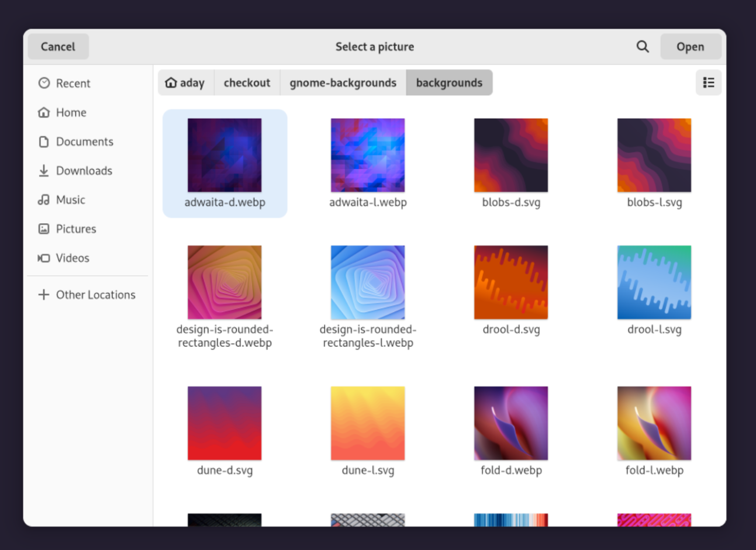Open the Videos sidebar location

pos(88,258)
